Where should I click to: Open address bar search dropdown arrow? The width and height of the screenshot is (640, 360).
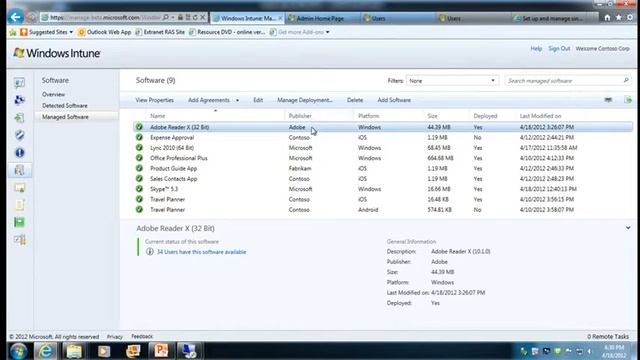pos(173,18)
